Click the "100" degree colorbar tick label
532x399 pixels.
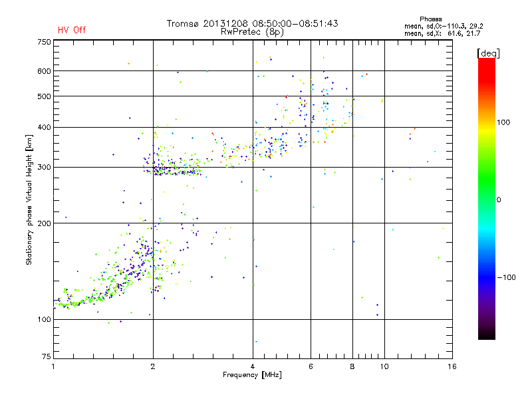[503, 122]
